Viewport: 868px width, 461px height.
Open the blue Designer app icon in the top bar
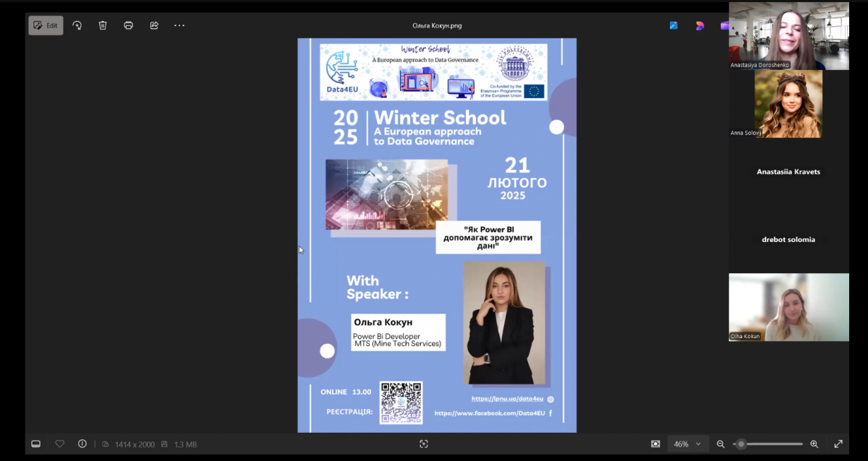[x=673, y=25]
